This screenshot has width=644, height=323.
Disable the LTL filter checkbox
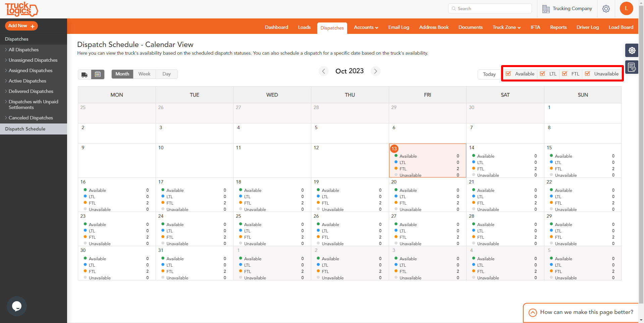coord(543,73)
